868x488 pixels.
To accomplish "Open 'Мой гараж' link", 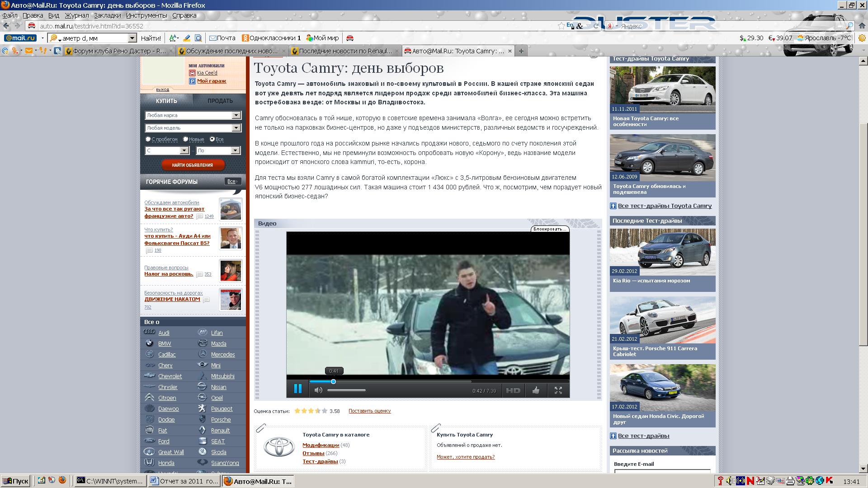I will pos(212,81).
